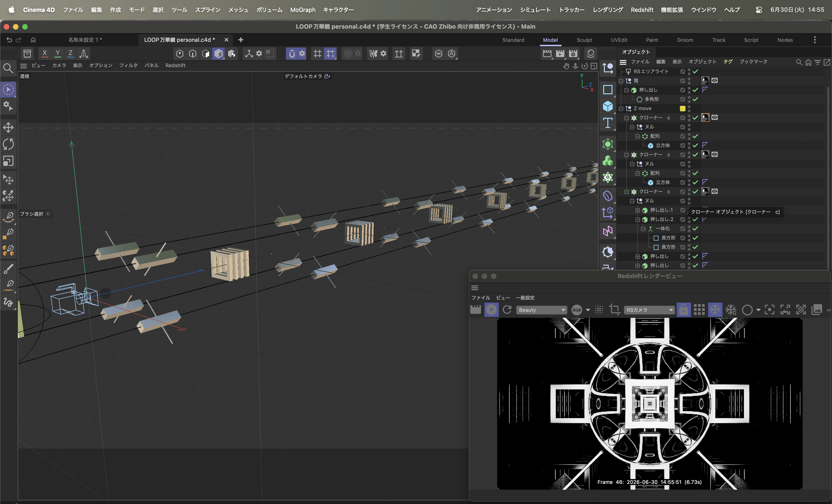Open レンダリング menu
Screen dimensions: 832x504
click(608, 10)
